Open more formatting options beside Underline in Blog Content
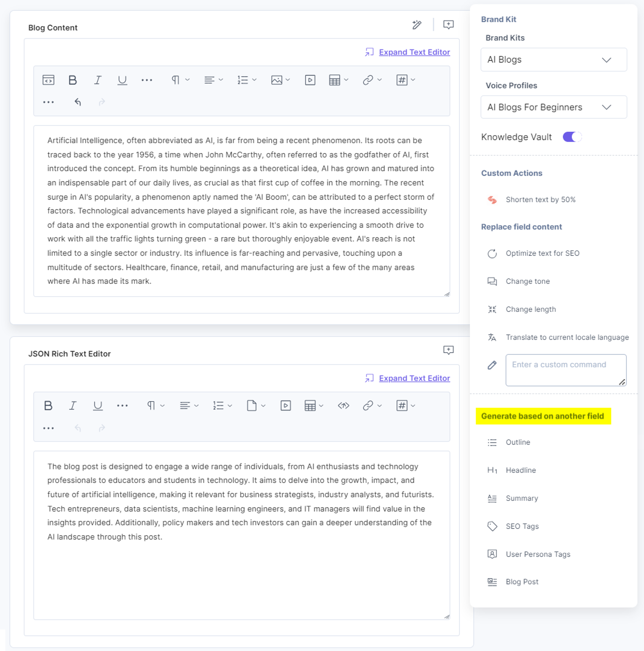Screen dimensions: 644x651 coord(147,80)
